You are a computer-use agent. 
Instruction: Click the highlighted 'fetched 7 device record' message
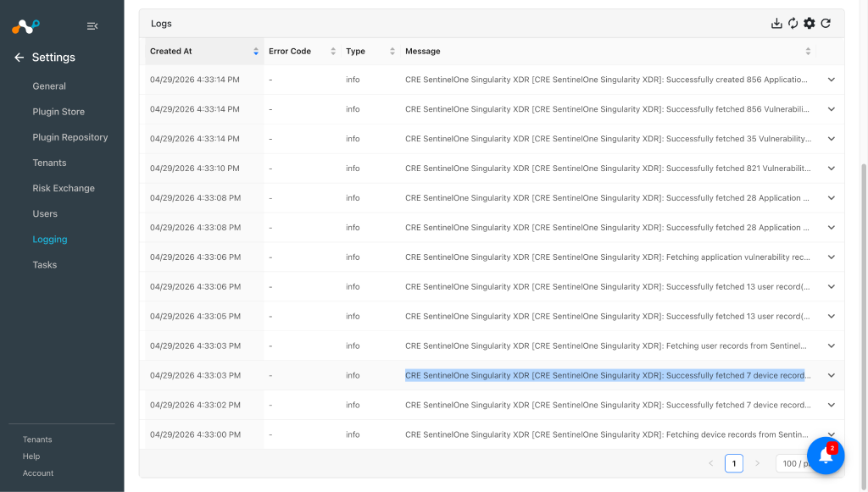tap(608, 375)
